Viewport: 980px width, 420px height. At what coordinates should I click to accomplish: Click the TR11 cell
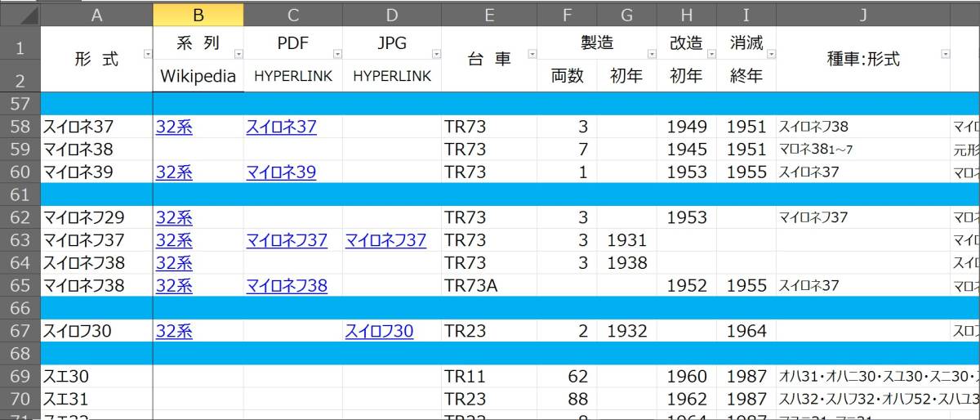(489, 377)
